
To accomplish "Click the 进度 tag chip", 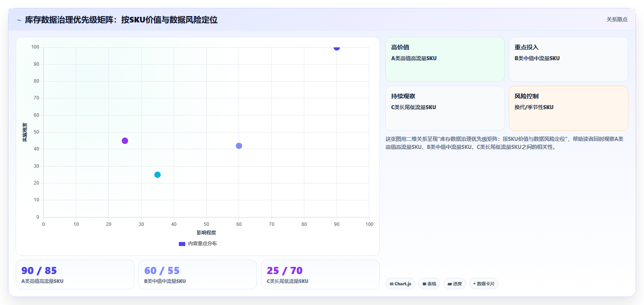I will (x=455, y=284).
